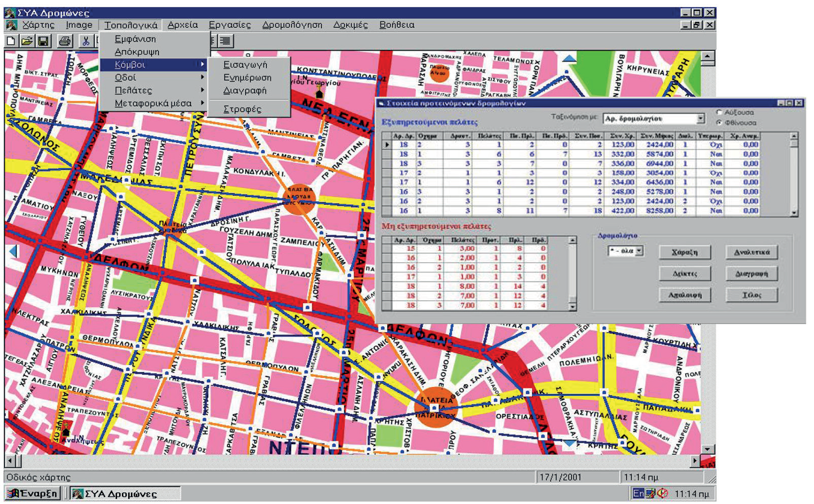Image resolution: width=814 pixels, height=504 pixels.
Task: Click the blue left-pointing map pan arrow
Action: pos(13,250)
